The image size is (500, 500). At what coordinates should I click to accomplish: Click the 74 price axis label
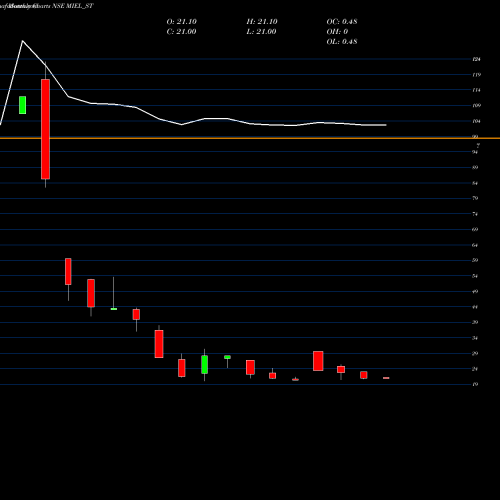point(475,214)
